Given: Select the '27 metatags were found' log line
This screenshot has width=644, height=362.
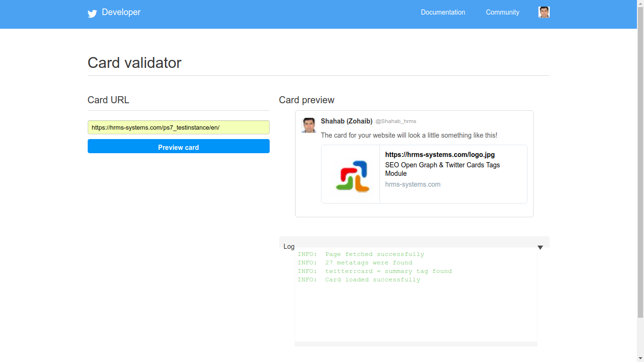Looking at the screenshot, I should click(x=355, y=263).
